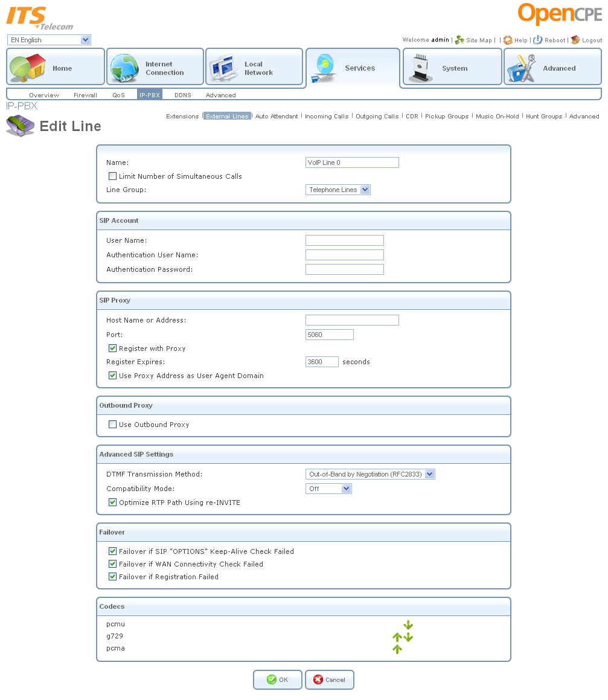Uncheck Failover if Registration Failed

pyautogui.click(x=112, y=576)
